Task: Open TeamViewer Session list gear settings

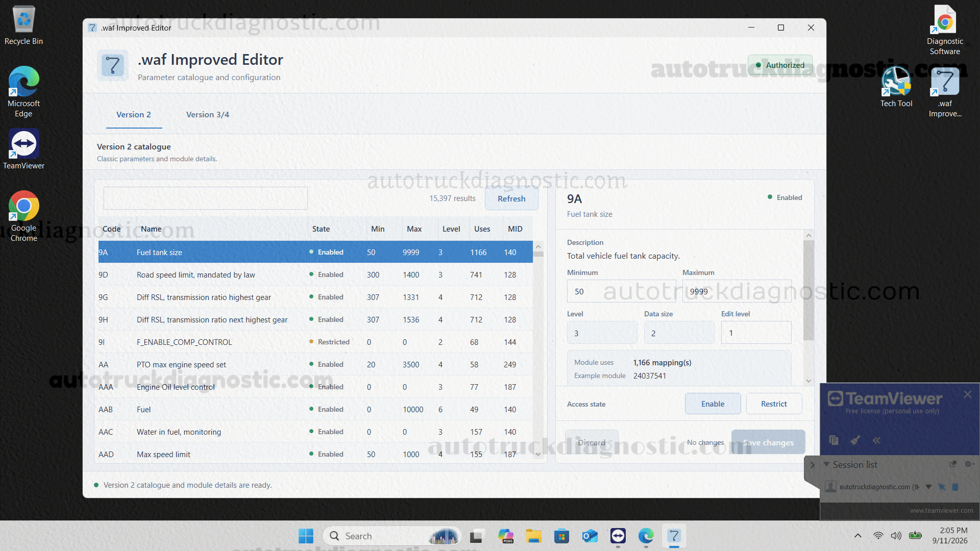Action: 968,464
